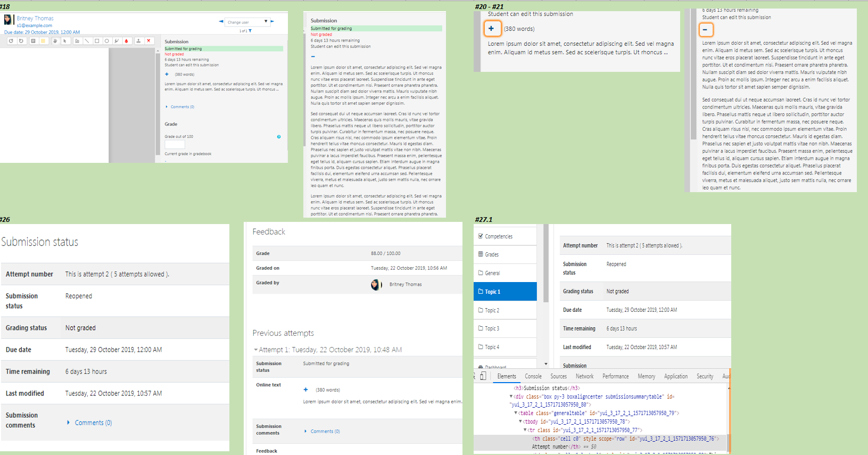Open Competencies in course sidebar
The height and width of the screenshot is (455, 868).
click(499, 236)
